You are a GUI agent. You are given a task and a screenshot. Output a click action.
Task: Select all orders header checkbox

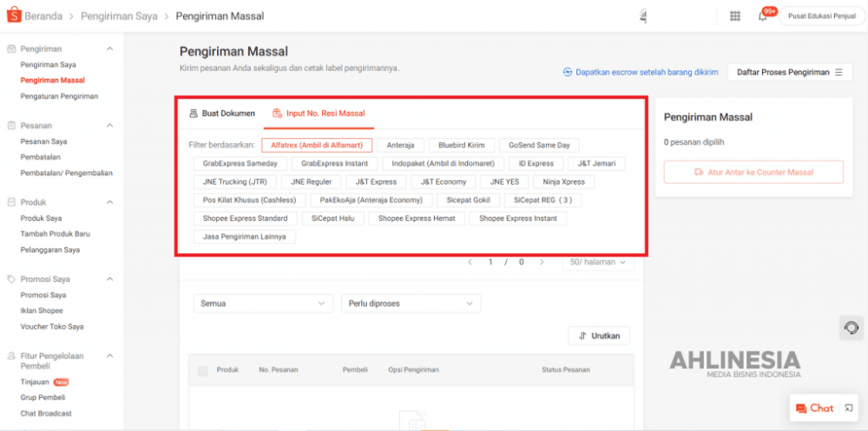202,370
